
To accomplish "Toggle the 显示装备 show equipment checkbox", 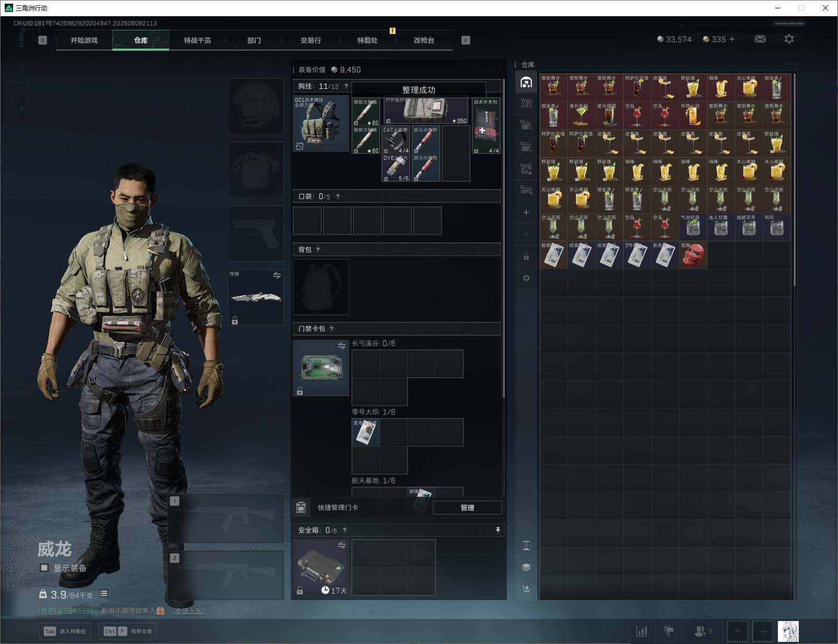I will click(x=44, y=568).
